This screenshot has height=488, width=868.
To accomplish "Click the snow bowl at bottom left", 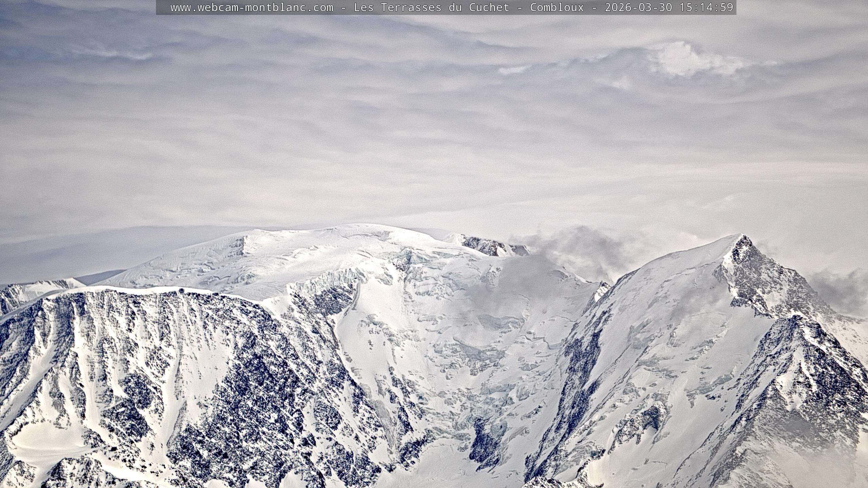I will point(47,441).
